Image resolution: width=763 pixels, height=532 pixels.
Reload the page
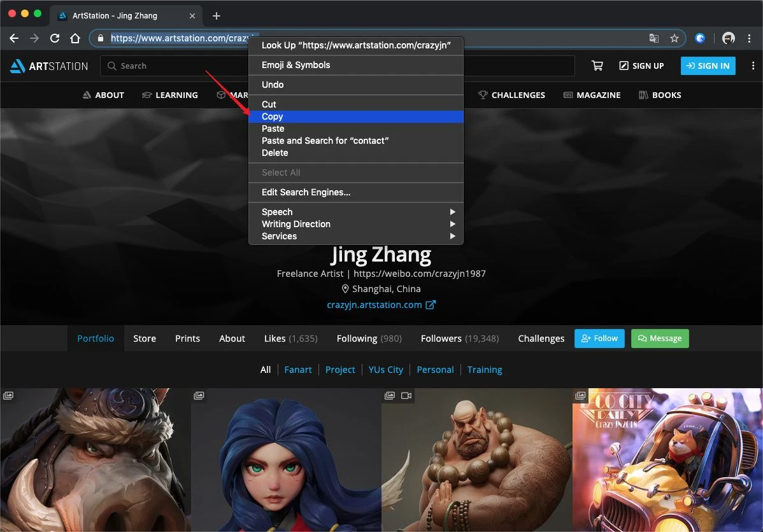click(55, 38)
